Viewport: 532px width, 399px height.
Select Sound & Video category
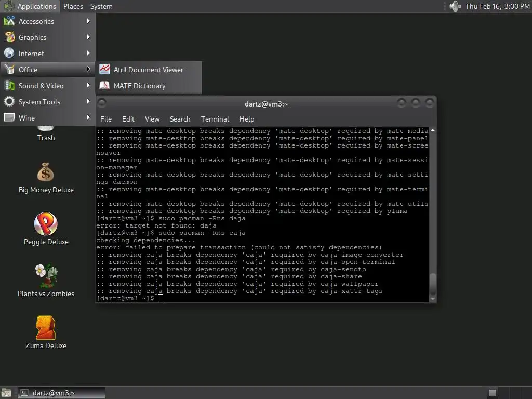tap(48, 86)
